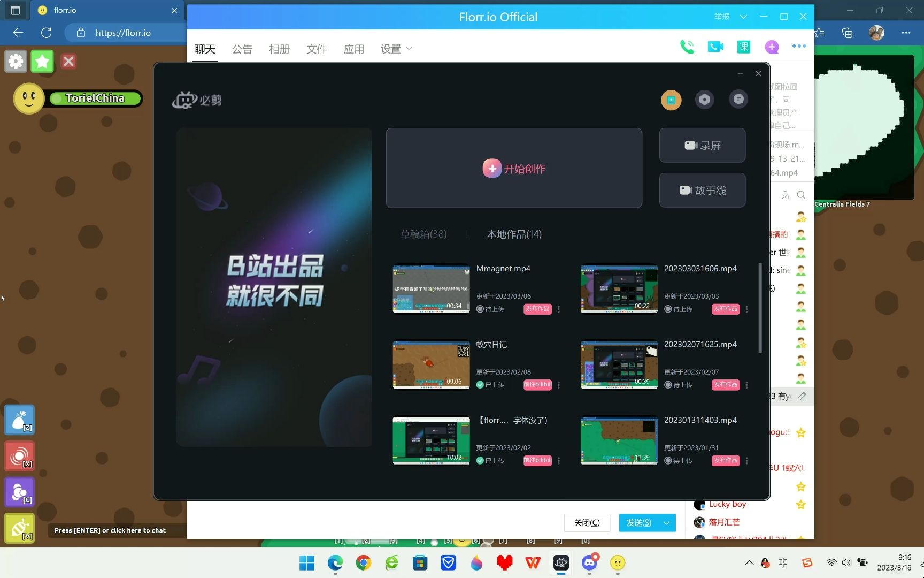The image size is (924, 578).
Task: Click the works list vertical scrollbar
Action: pyautogui.click(x=760, y=308)
